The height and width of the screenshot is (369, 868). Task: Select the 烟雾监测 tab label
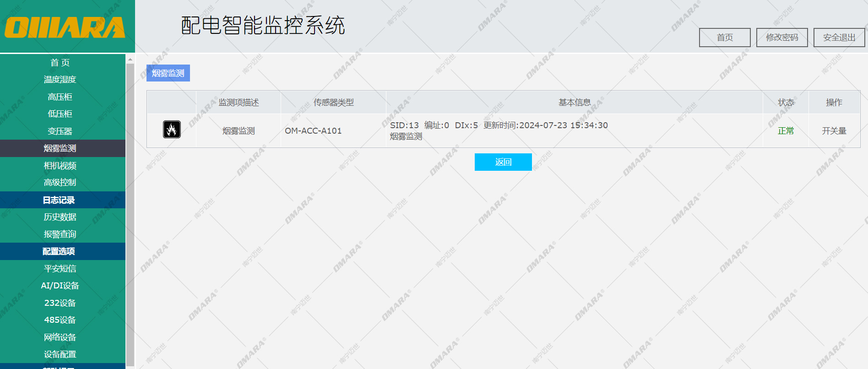(x=168, y=73)
